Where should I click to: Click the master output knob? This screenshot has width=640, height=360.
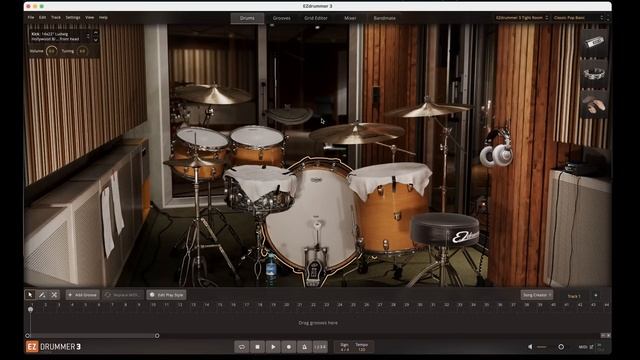[x=561, y=347]
